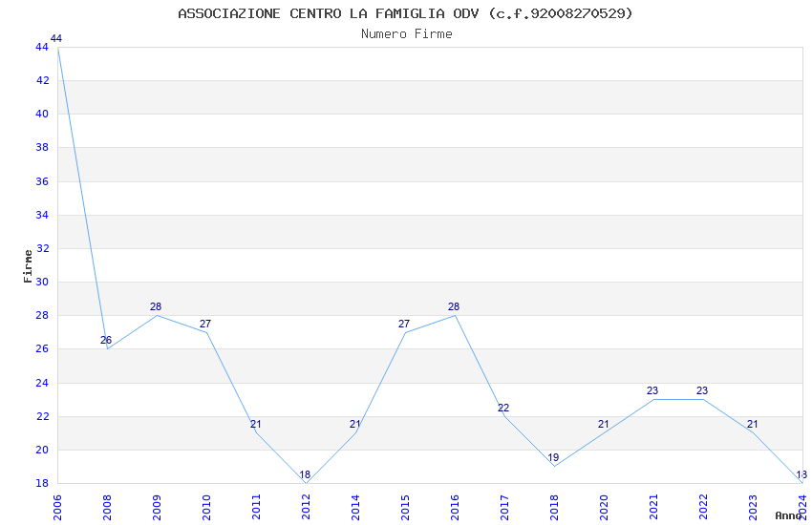Viewport: 812px width, 525px height.
Task: Click the 2009 peak labeled 28
Action: tap(157, 315)
